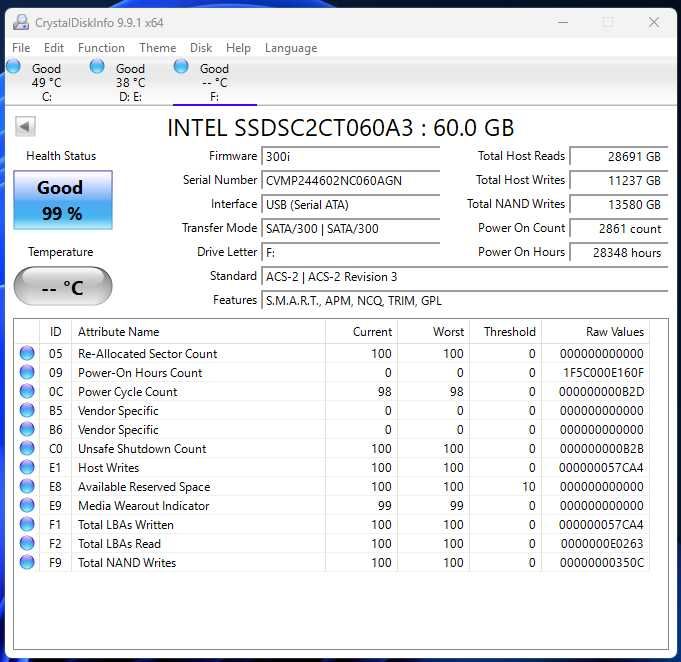Select the Total LBAs Written attribute

[x=126, y=525]
